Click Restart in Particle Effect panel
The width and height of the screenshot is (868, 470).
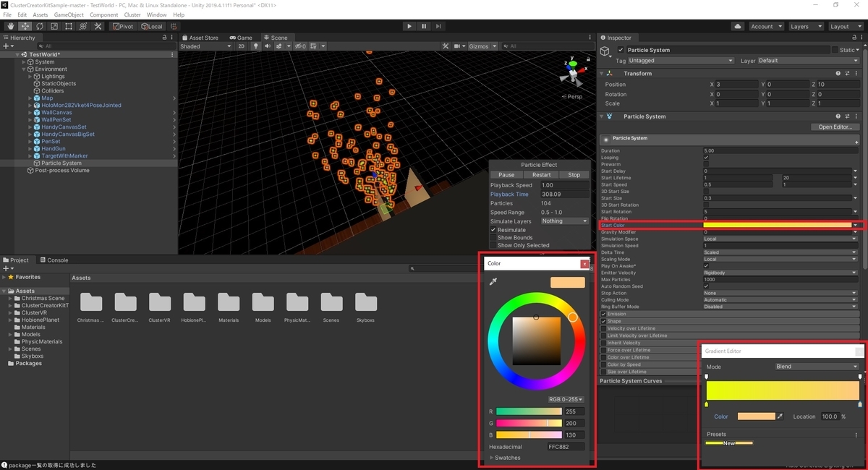[541, 175]
